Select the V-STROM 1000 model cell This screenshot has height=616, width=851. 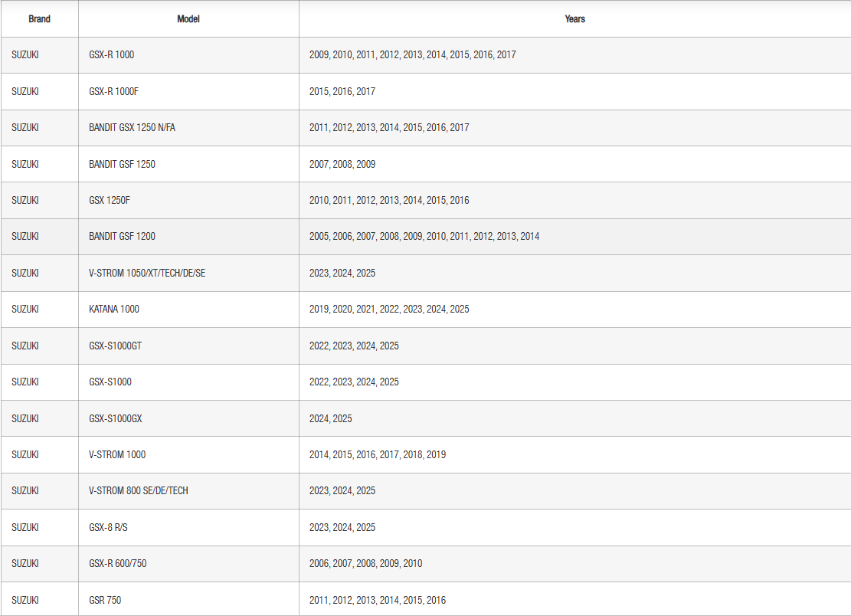tap(117, 454)
